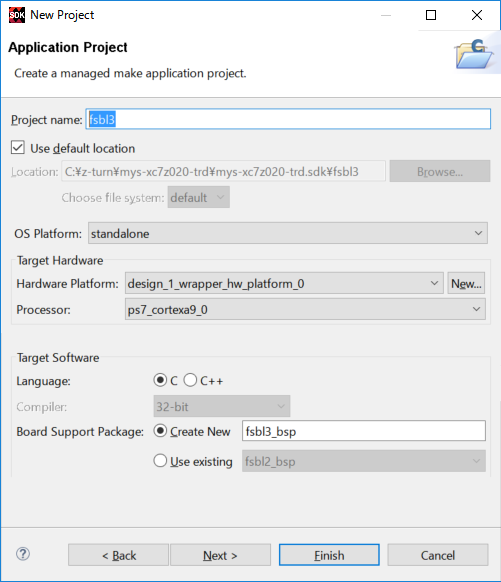
Task: Maximize the New Project window
Action: (x=431, y=15)
